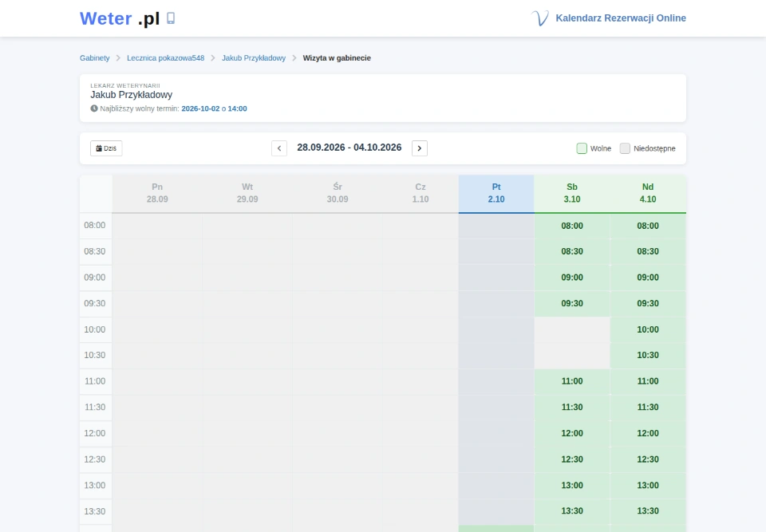Book Saturday 3.10 slot at 13:30
Viewport: 766px width, 532px height.
click(572, 511)
